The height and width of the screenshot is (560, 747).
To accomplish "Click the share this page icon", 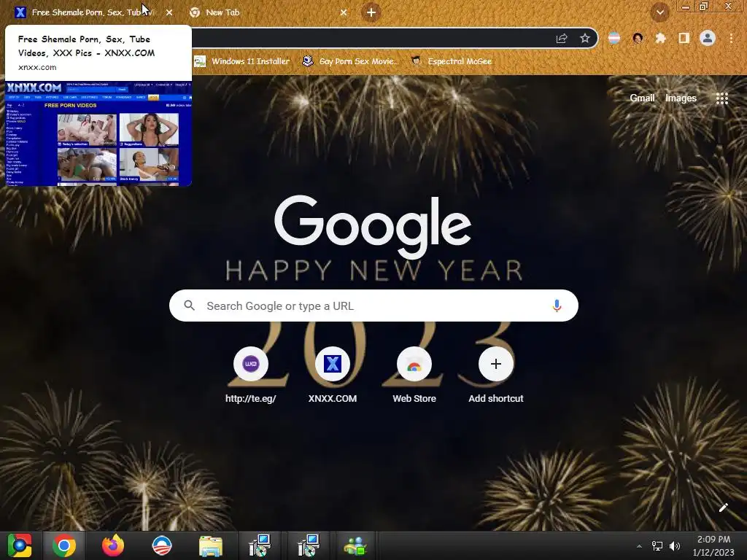I will point(562,38).
